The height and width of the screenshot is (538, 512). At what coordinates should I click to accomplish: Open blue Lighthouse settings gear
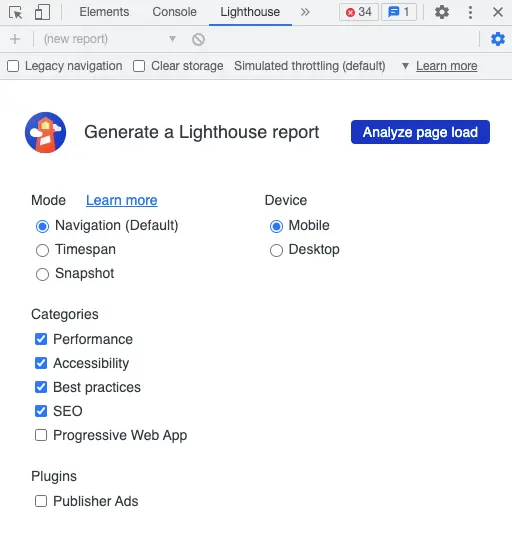click(498, 39)
